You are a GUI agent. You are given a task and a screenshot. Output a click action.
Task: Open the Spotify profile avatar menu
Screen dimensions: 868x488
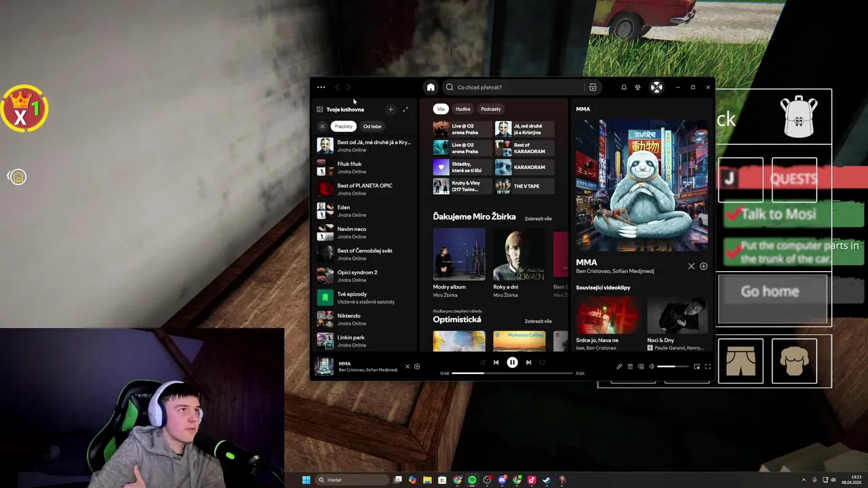click(x=656, y=87)
